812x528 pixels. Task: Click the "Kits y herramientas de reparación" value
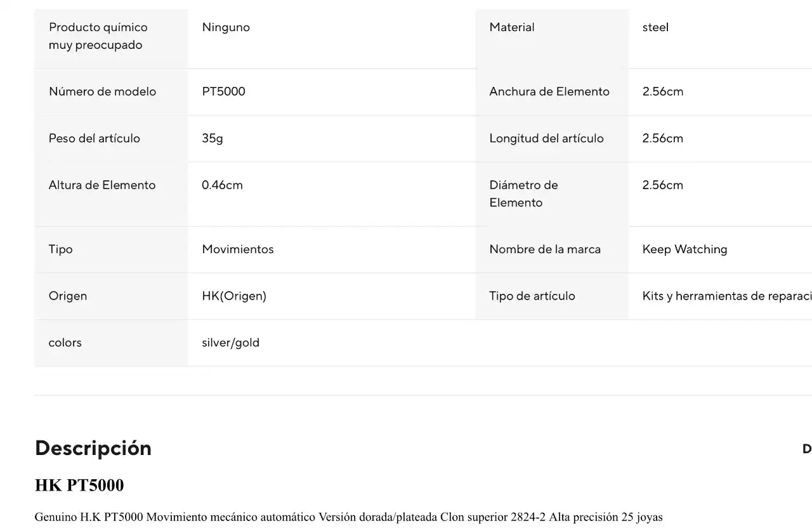click(726, 296)
